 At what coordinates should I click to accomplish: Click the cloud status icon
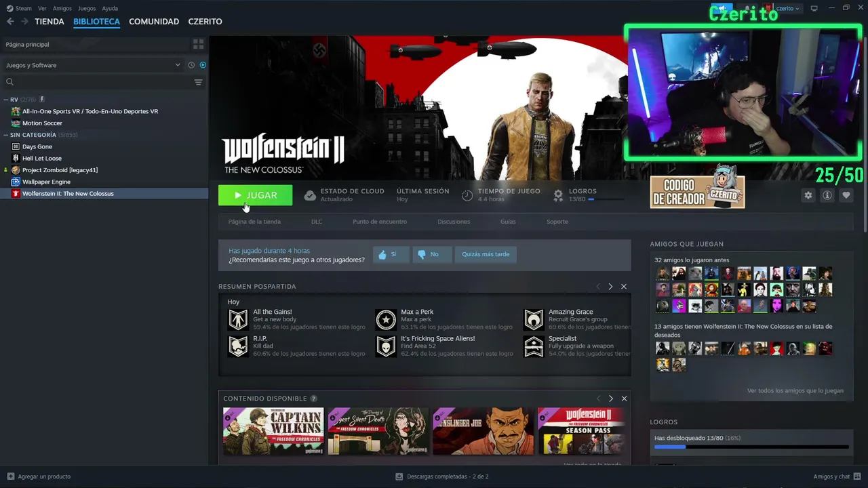[x=310, y=195]
